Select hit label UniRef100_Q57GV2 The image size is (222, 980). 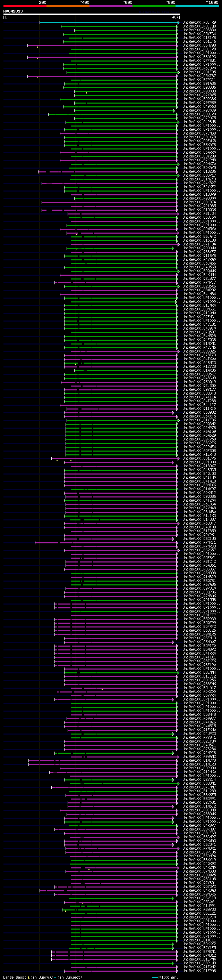(199, 887)
